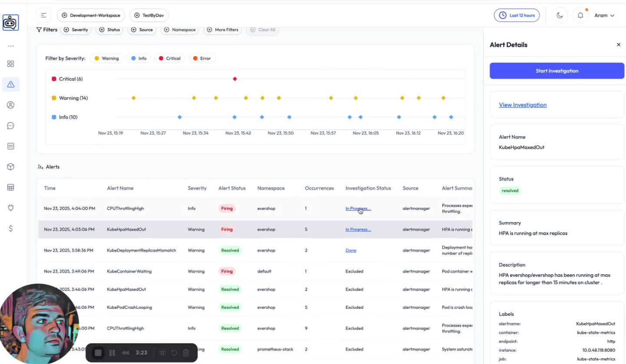
Task: Click the Start Investigation button
Action: pos(556,71)
